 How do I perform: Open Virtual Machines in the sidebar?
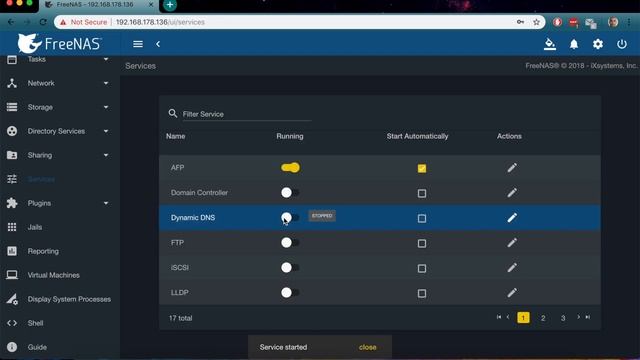pos(53,275)
